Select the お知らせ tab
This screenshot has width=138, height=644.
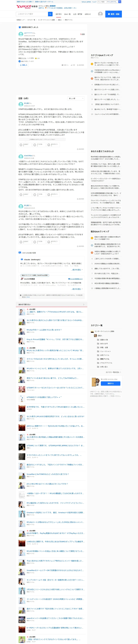pos(88,14)
